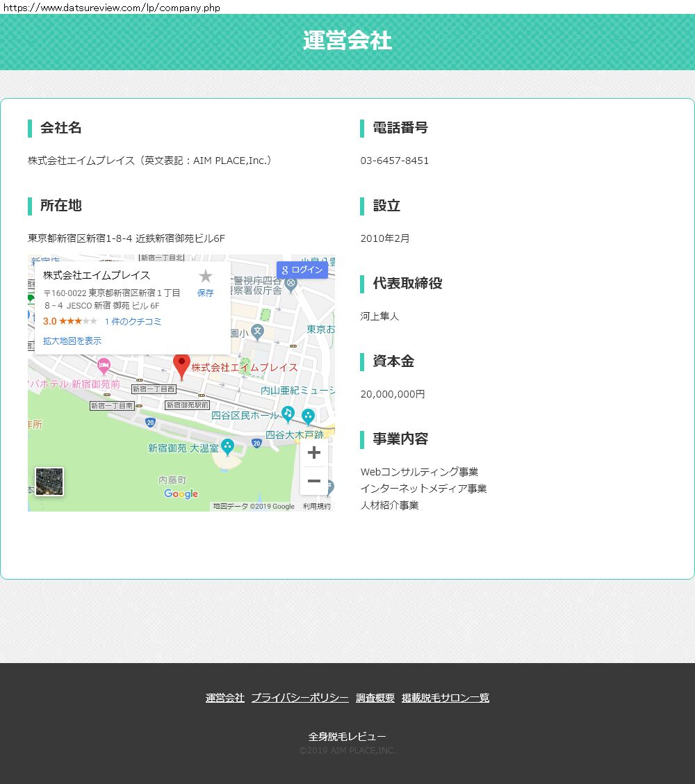The height and width of the screenshot is (784, 695).
Task: Open the 1件のクチコミ reviews link
Action: (x=133, y=321)
